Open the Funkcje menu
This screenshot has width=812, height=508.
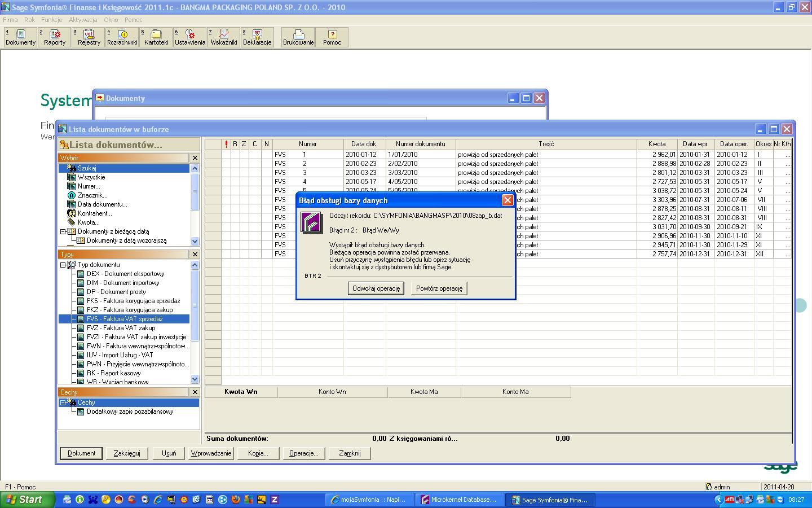(x=51, y=20)
